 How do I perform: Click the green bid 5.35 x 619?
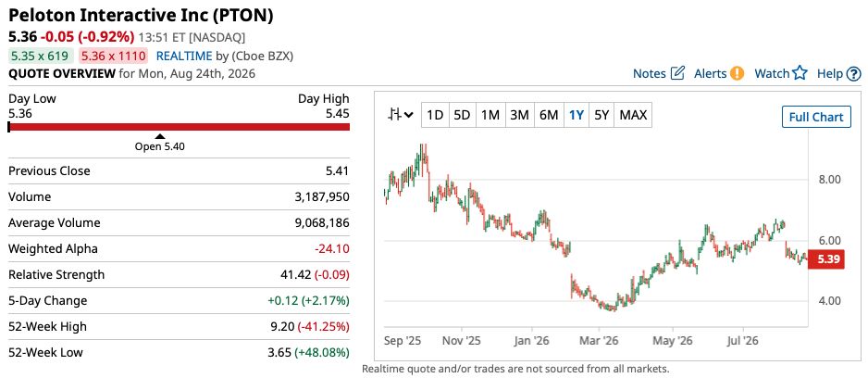(41, 56)
